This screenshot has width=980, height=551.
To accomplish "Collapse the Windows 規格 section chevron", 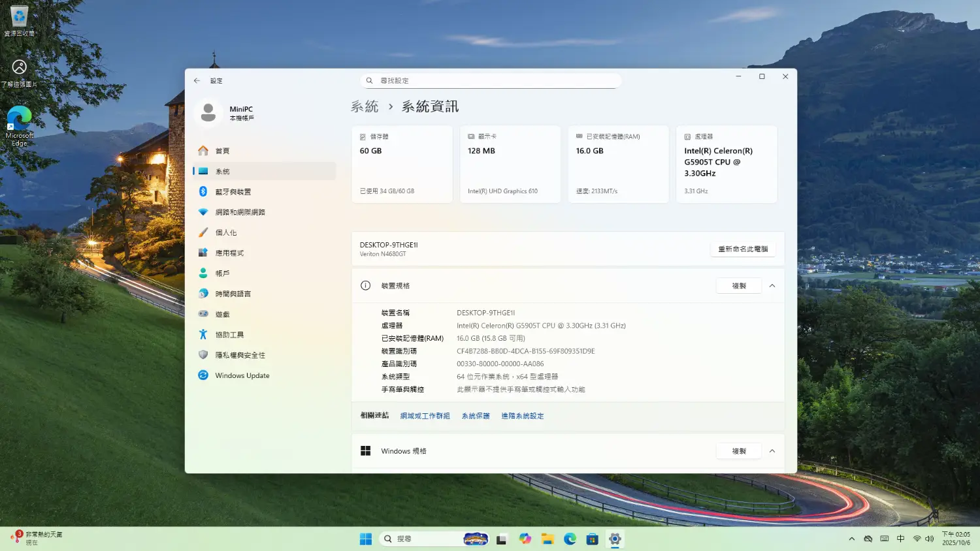I will (x=772, y=451).
